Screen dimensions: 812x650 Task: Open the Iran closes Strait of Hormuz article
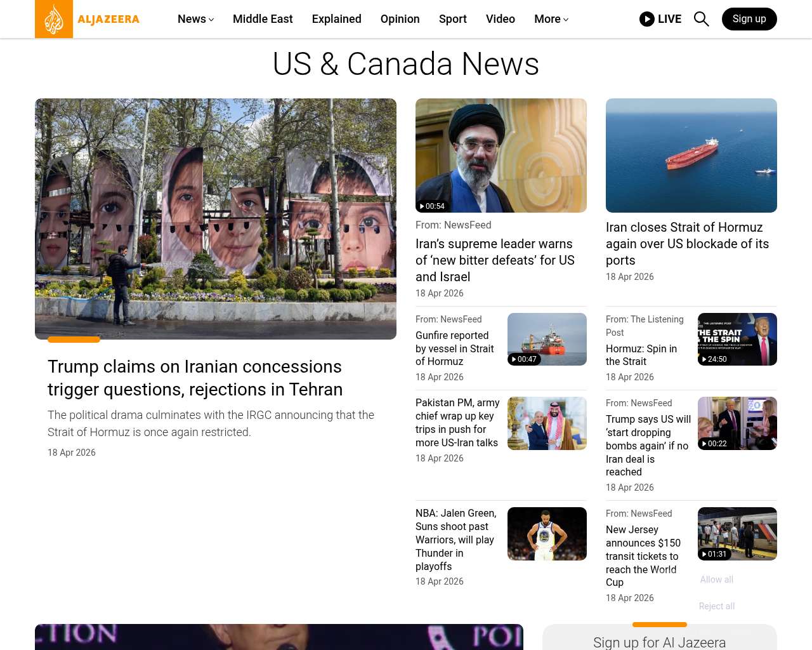coord(687,244)
